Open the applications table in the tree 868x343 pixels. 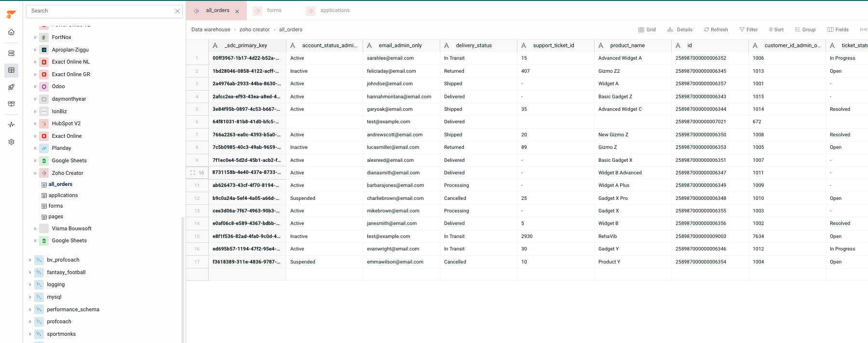(63, 195)
